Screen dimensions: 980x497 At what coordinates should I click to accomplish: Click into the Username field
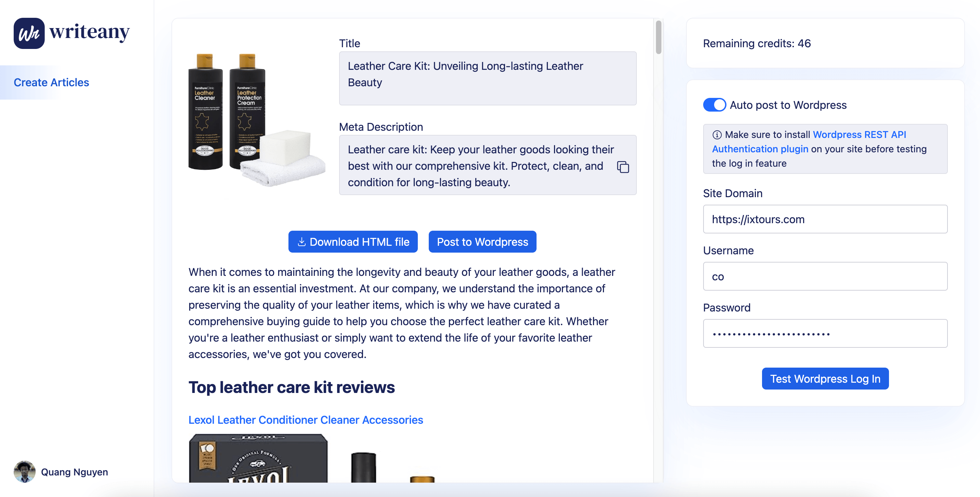[x=825, y=276]
